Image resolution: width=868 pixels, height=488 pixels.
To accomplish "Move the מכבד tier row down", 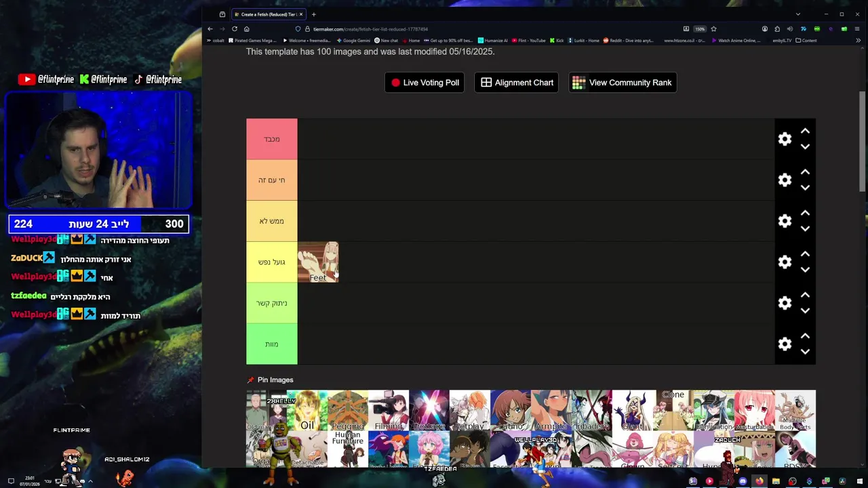I will pos(805,146).
